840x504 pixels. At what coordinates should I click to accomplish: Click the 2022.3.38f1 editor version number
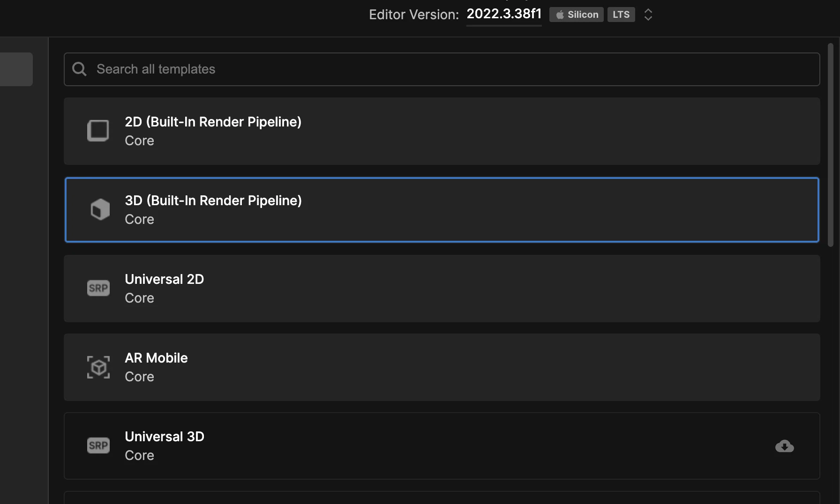click(504, 14)
